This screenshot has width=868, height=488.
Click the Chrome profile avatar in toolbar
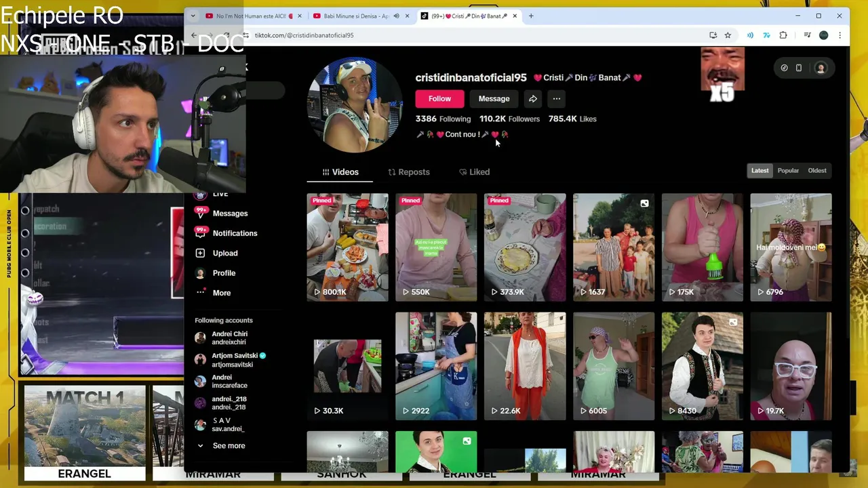824,35
